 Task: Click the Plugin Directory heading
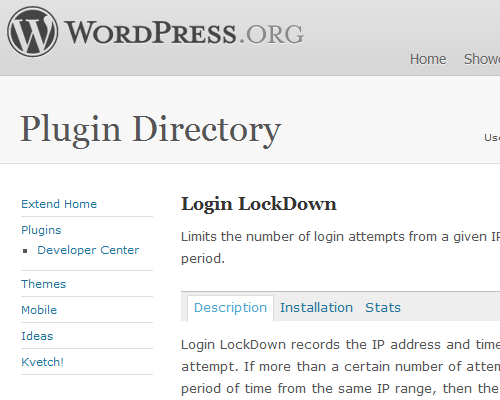pyautogui.click(x=151, y=131)
